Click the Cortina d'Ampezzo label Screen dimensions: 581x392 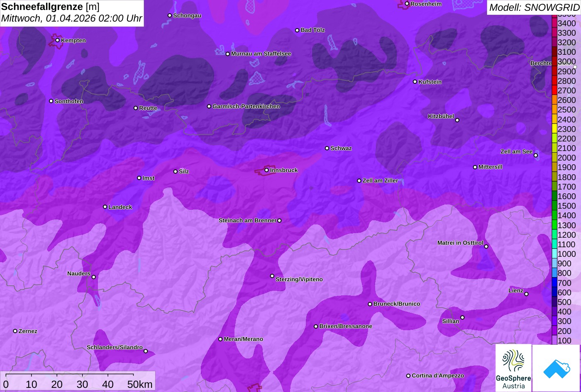(438, 375)
